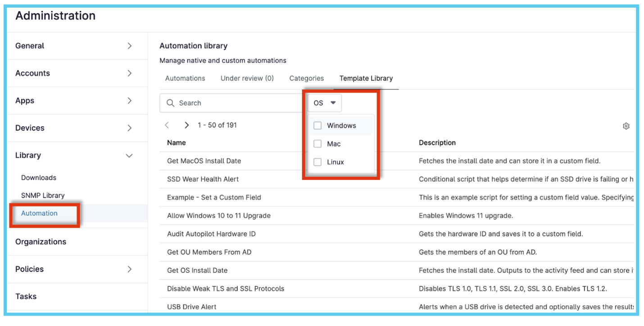This screenshot has height=326, width=644.
Task: Click the search magnifier icon
Action: pyautogui.click(x=171, y=103)
